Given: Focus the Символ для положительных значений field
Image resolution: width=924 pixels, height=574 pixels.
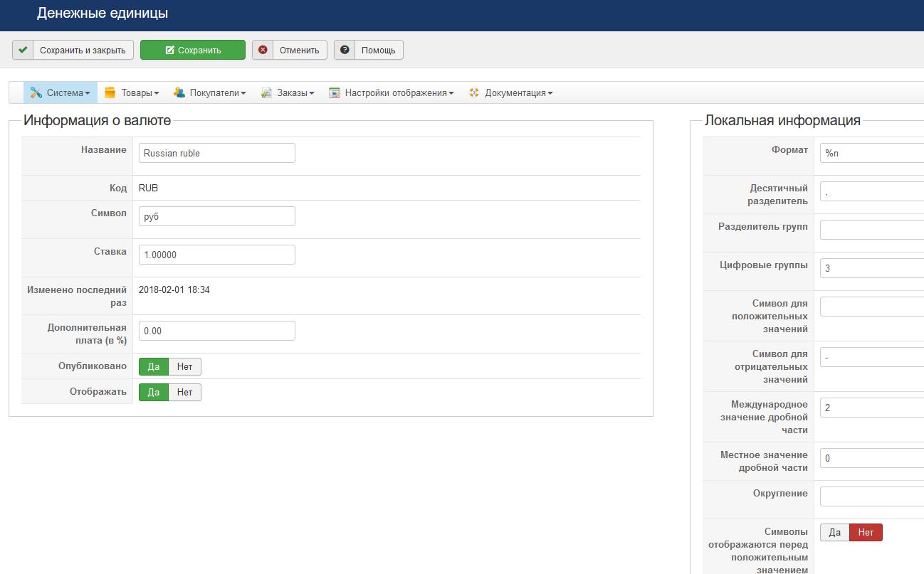Looking at the screenshot, I should coord(872,307).
